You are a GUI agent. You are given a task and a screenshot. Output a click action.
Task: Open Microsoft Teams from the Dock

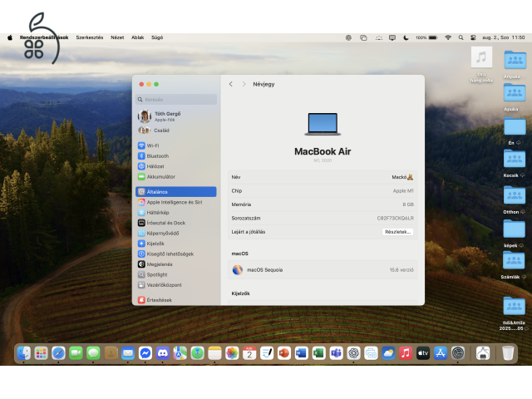point(336,353)
